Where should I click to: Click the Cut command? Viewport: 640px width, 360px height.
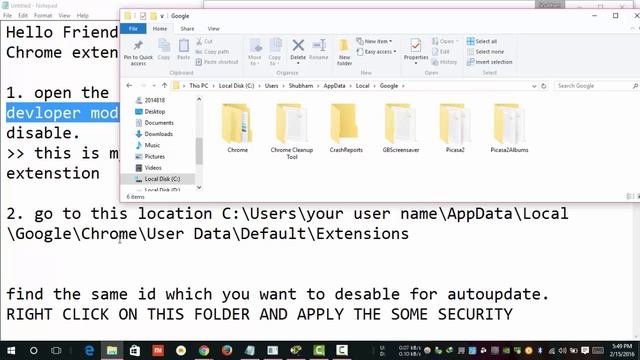click(x=204, y=41)
